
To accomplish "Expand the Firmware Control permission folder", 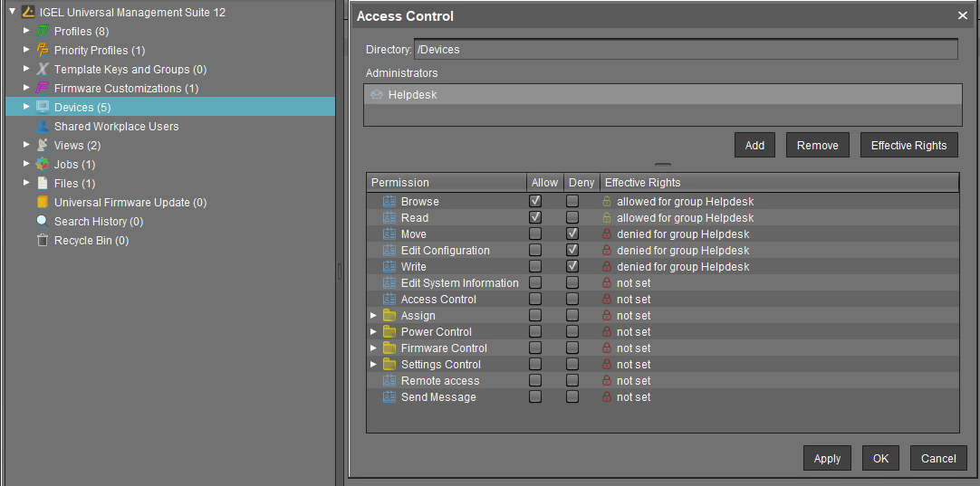I will (373, 348).
